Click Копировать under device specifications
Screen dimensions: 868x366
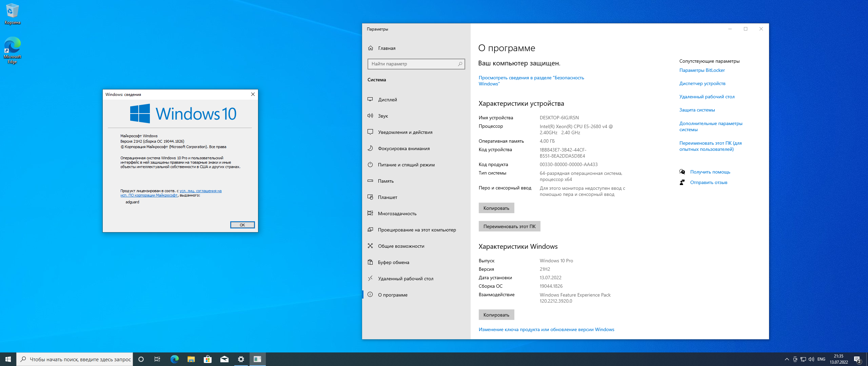click(x=496, y=208)
